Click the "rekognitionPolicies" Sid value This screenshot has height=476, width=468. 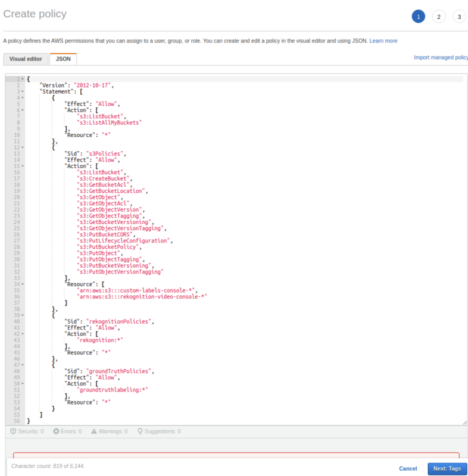[119, 322]
